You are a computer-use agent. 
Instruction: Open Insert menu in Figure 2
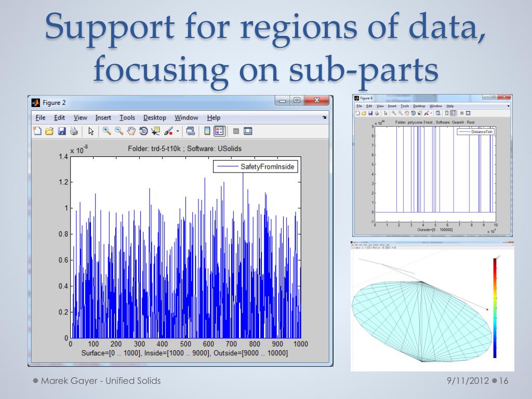[103, 117]
